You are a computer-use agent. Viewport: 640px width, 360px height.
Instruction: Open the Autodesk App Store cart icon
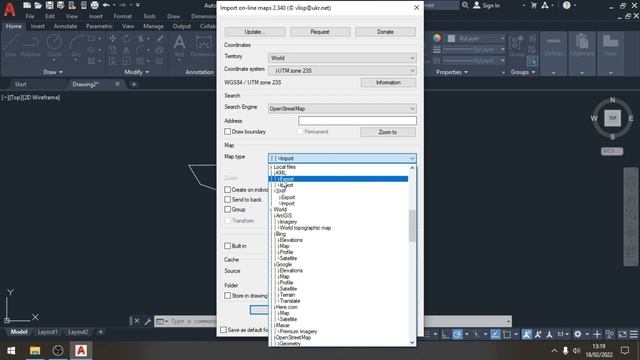pyautogui.click(x=533, y=5)
